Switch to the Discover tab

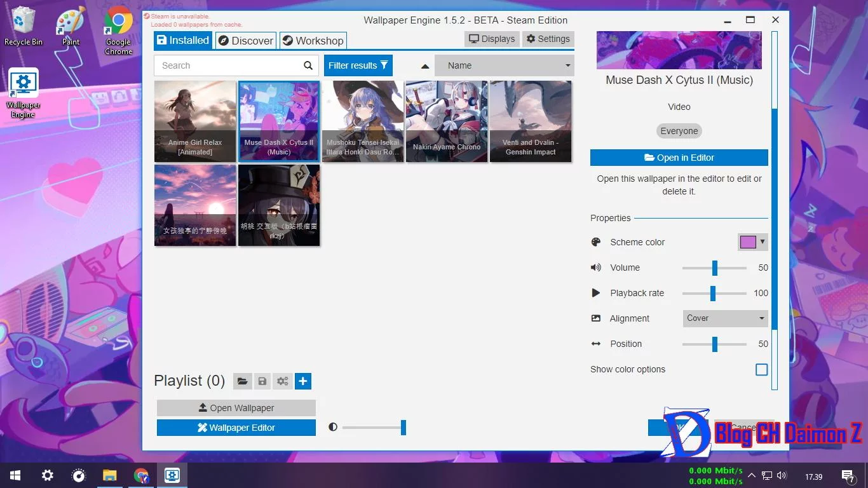click(246, 41)
